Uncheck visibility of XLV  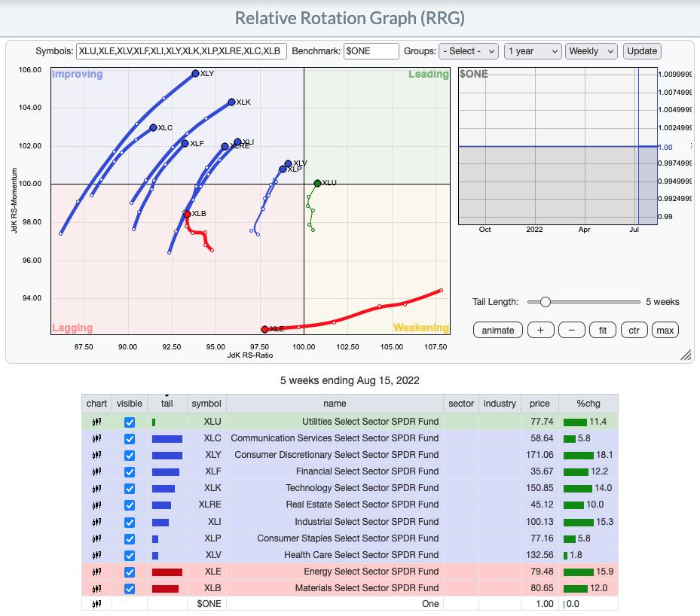pyautogui.click(x=130, y=555)
